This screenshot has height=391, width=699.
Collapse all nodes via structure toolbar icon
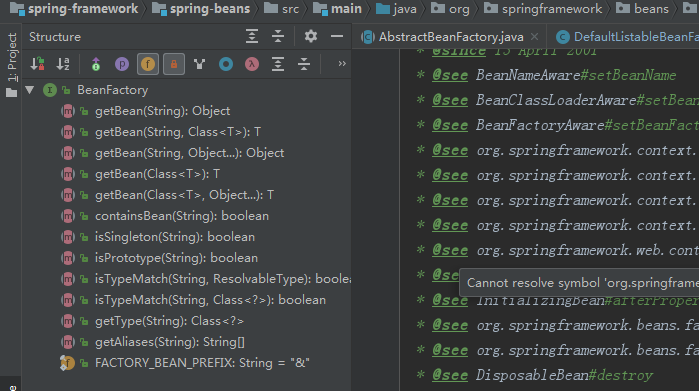pos(304,64)
